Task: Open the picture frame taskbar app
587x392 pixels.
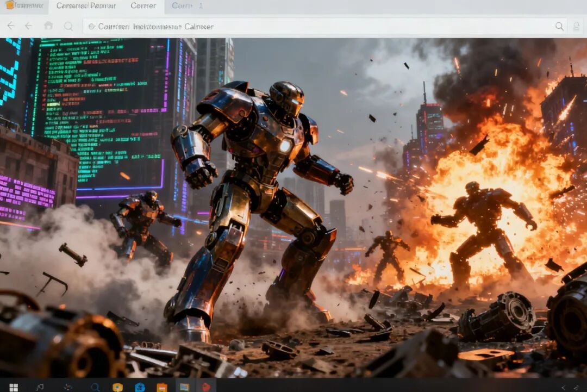Action: pos(184,387)
